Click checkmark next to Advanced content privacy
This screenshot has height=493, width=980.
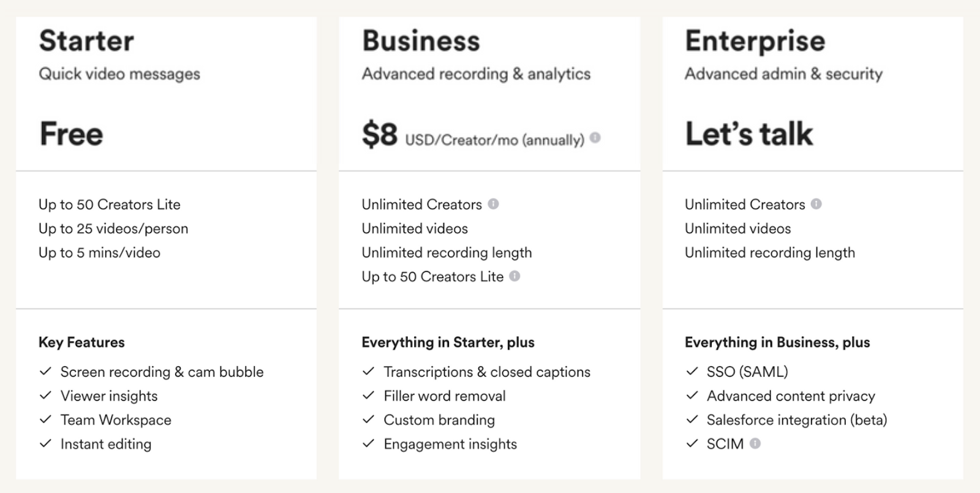(692, 396)
